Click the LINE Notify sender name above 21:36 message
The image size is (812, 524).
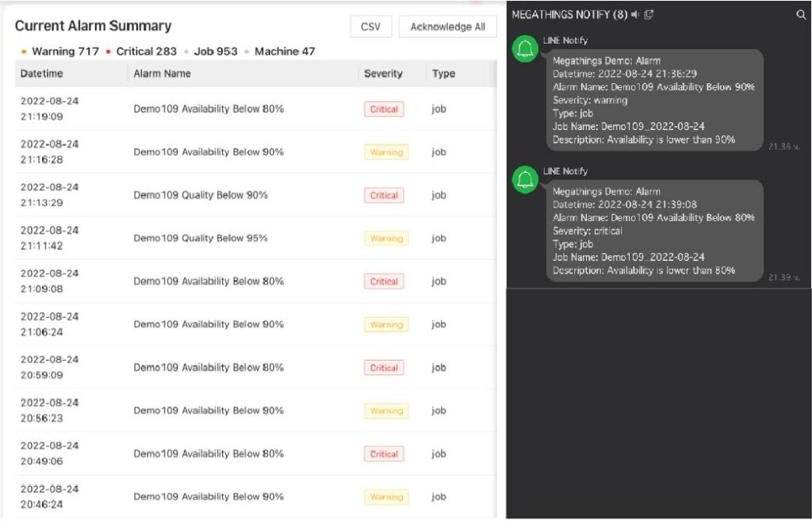click(565, 40)
